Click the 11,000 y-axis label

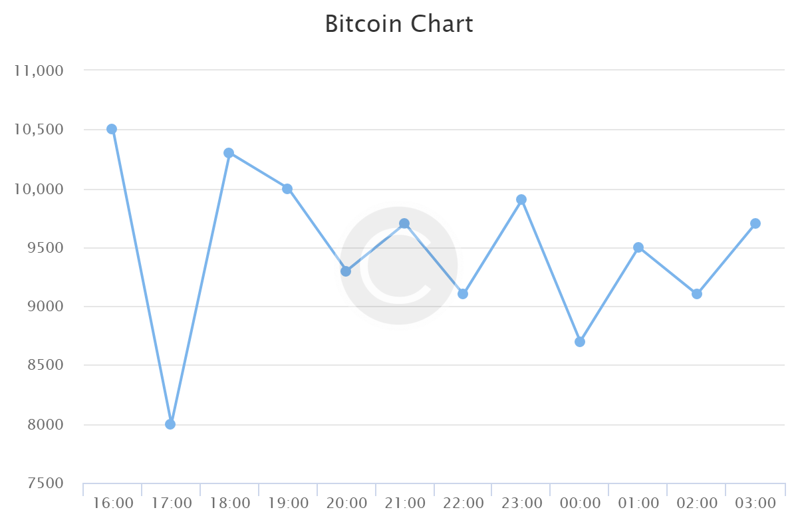click(39, 70)
